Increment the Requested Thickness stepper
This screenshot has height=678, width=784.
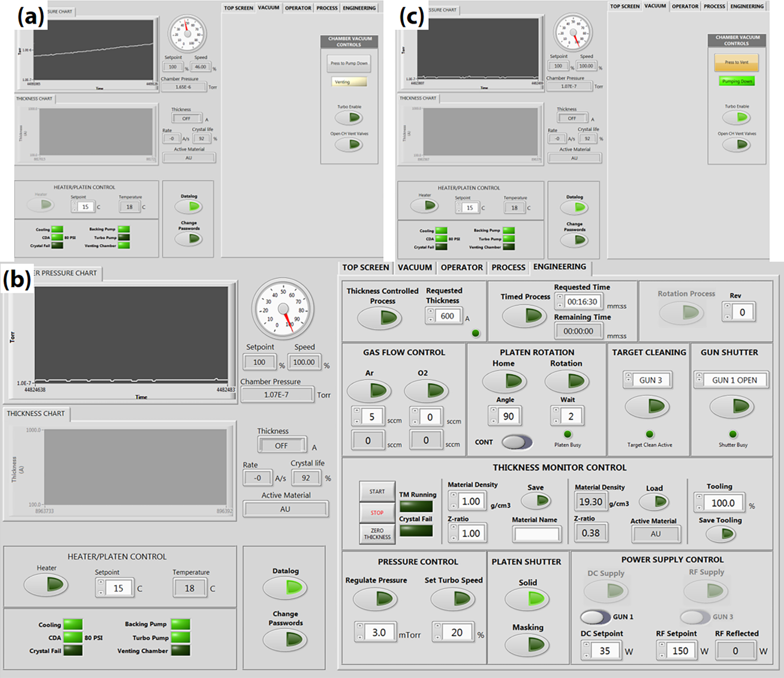tap(431, 312)
